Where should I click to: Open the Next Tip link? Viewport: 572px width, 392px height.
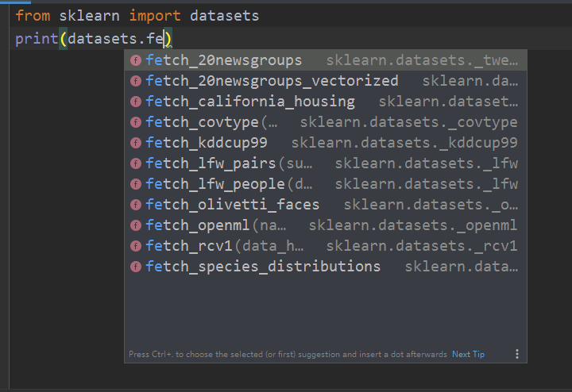[x=468, y=354]
